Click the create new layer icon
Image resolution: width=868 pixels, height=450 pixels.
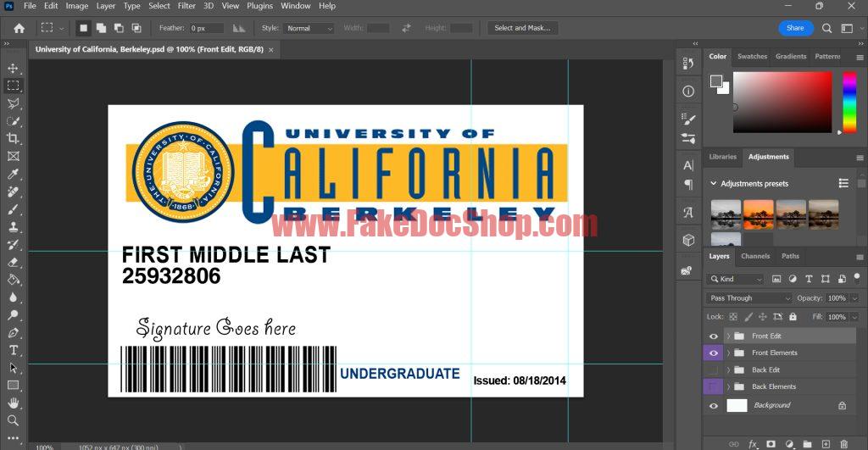click(x=826, y=444)
